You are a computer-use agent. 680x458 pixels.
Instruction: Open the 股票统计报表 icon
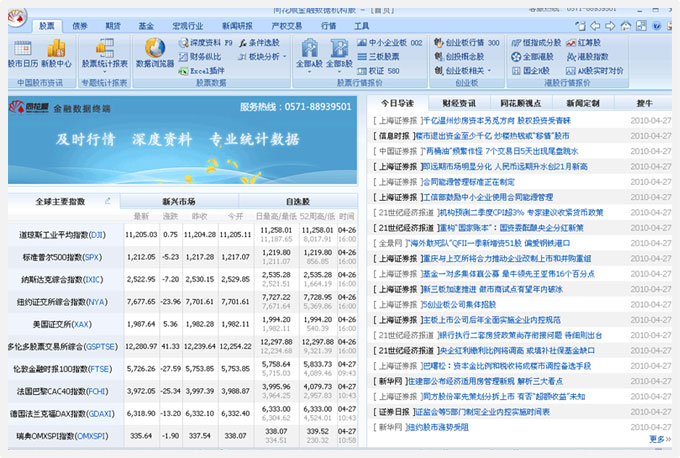click(x=105, y=48)
